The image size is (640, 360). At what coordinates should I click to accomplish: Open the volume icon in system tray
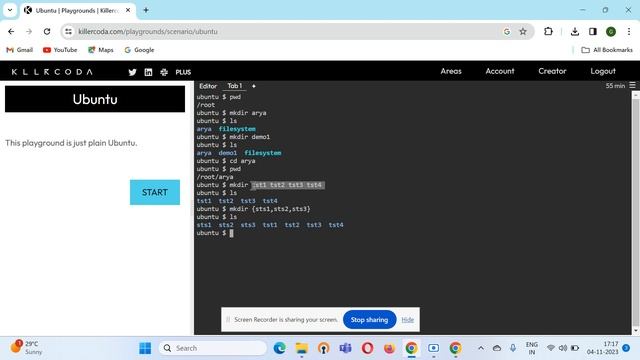click(563, 348)
